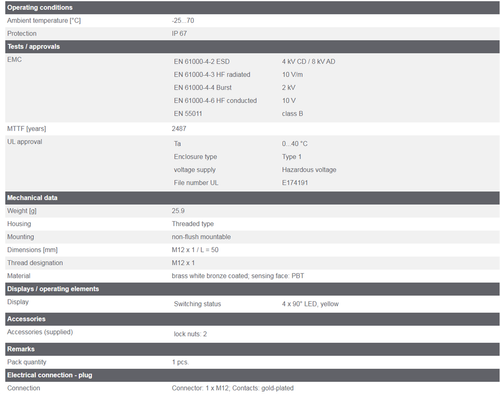
Task: Select the Enclosure type sub-label
Action: 195,157
